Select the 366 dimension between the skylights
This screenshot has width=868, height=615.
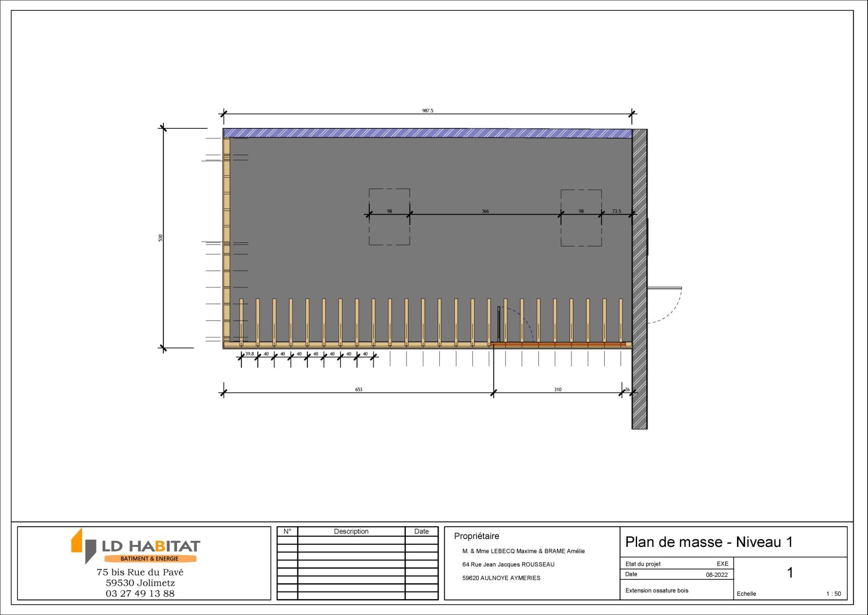(x=485, y=211)
